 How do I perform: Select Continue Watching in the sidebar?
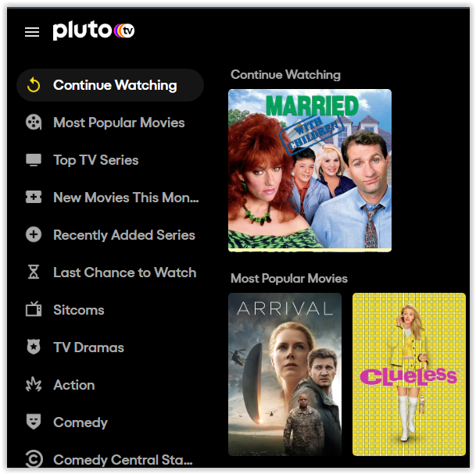click(110, 85)
